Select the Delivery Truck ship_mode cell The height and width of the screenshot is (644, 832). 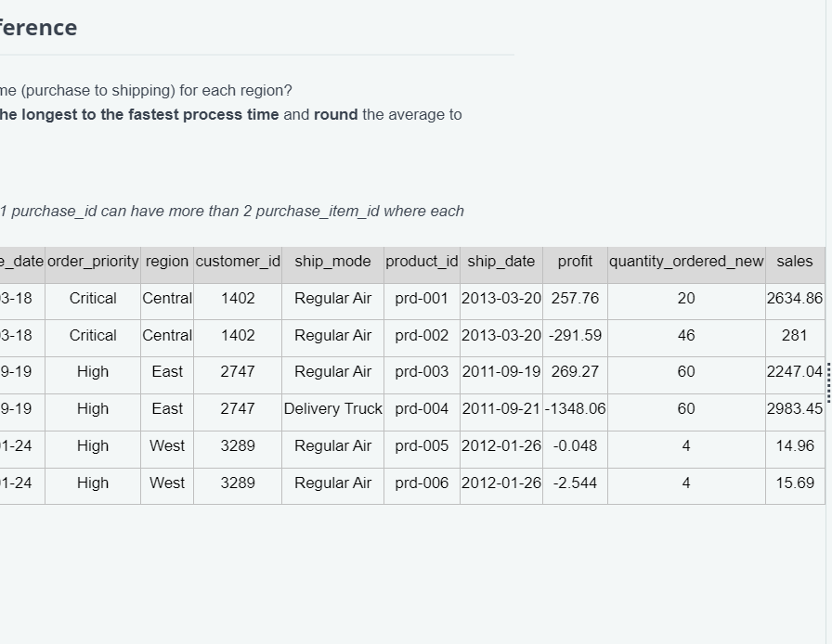tap(331, 409)
